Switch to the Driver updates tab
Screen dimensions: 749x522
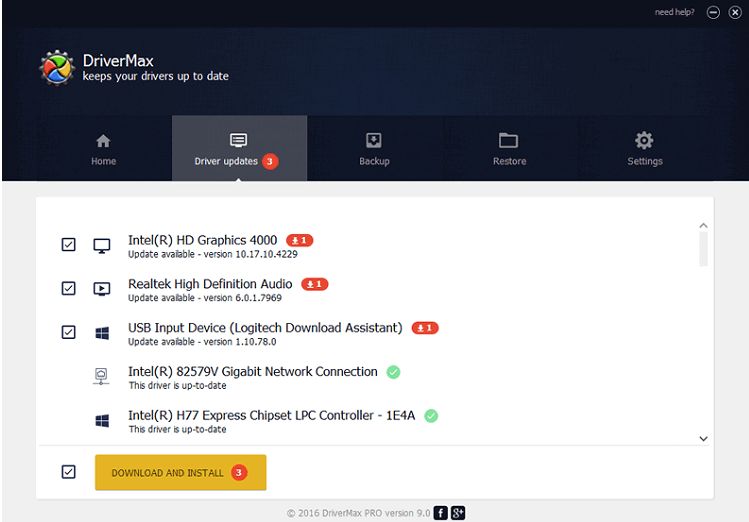(x=239, y=149)
